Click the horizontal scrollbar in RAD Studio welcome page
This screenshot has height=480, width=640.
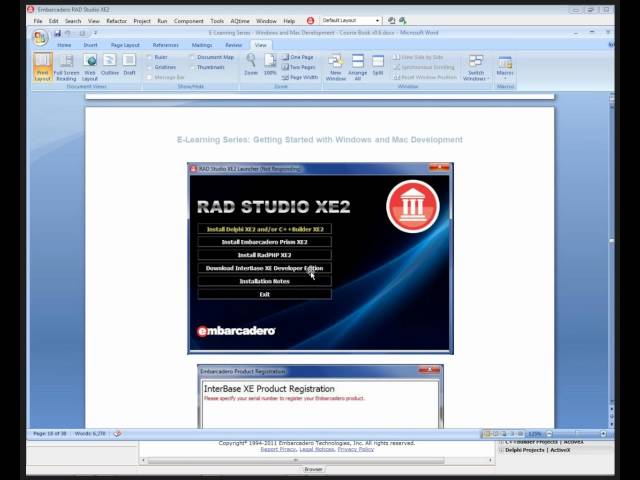click(296, 460)
